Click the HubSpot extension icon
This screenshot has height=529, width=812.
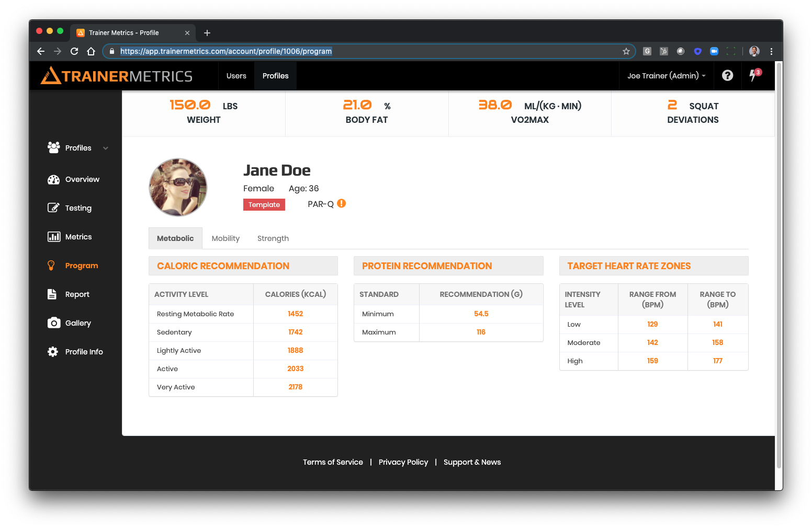(664, 51)
